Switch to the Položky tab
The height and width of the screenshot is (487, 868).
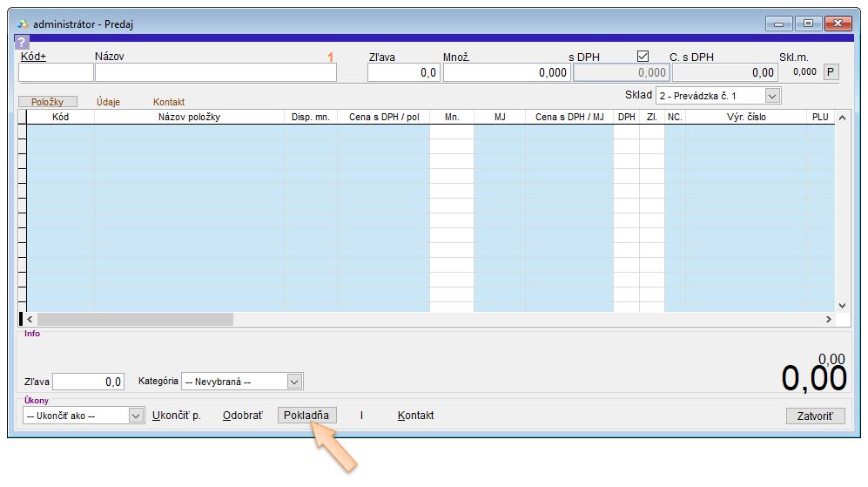click(48, 102)
